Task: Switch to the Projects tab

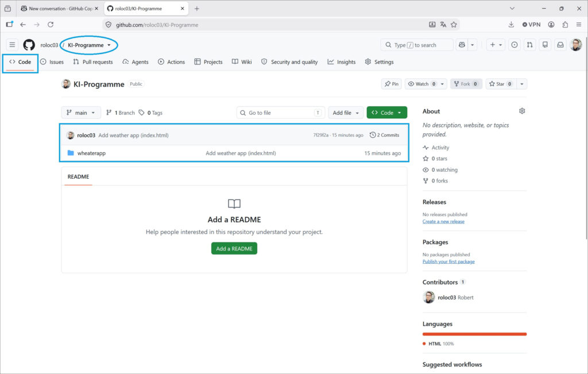Action: pos(208,62)
